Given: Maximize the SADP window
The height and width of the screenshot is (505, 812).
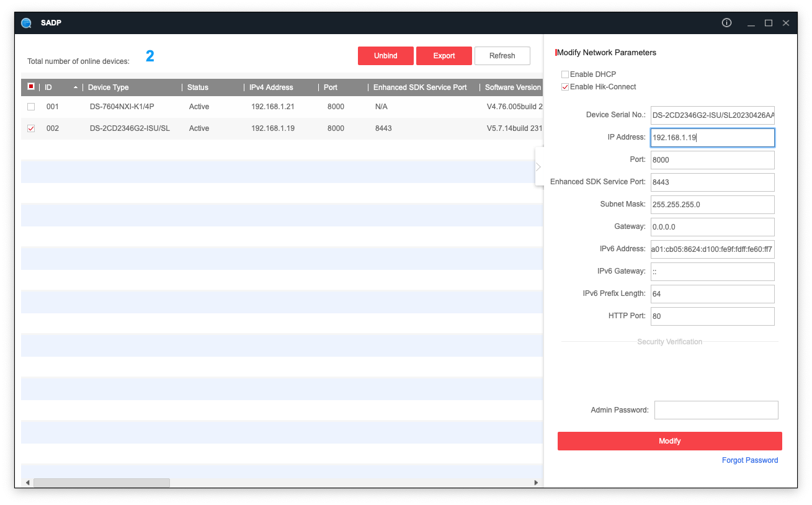Looking at the screenshot, I should click(x=769, y=23).
